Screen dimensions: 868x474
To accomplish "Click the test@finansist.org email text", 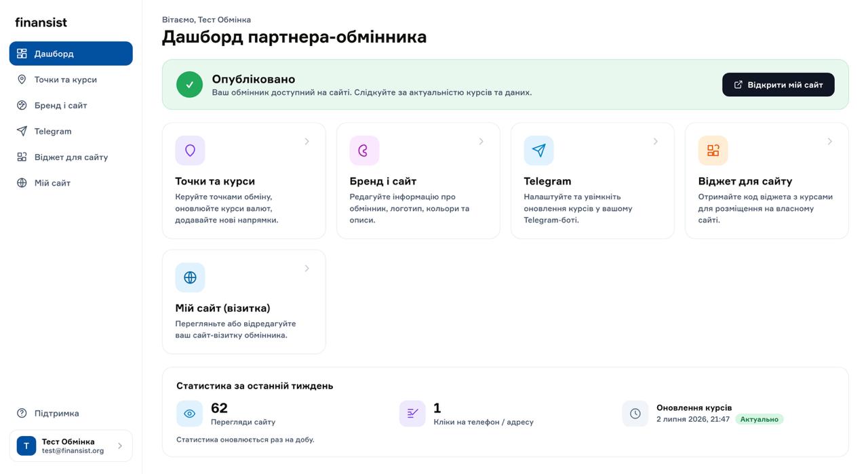I will [x=73, y=451].
